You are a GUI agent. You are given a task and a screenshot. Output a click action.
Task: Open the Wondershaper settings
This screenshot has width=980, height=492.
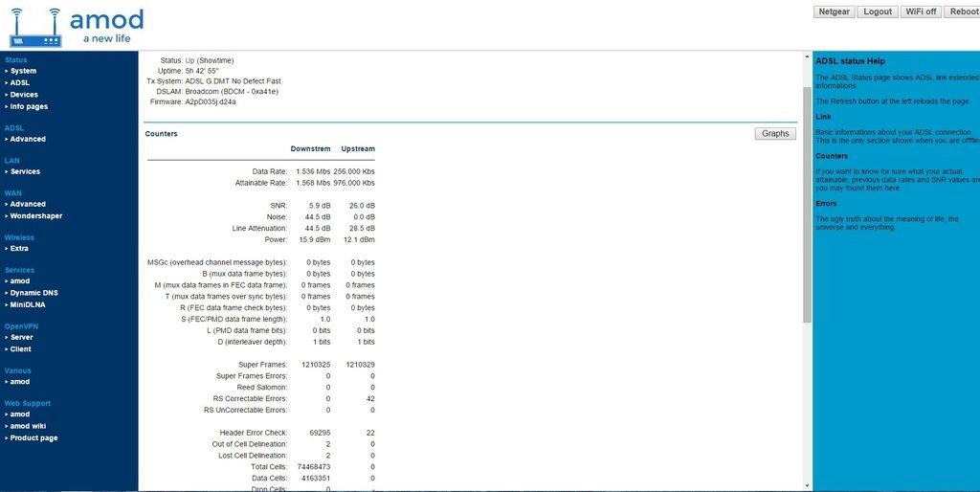coord(35,215)
